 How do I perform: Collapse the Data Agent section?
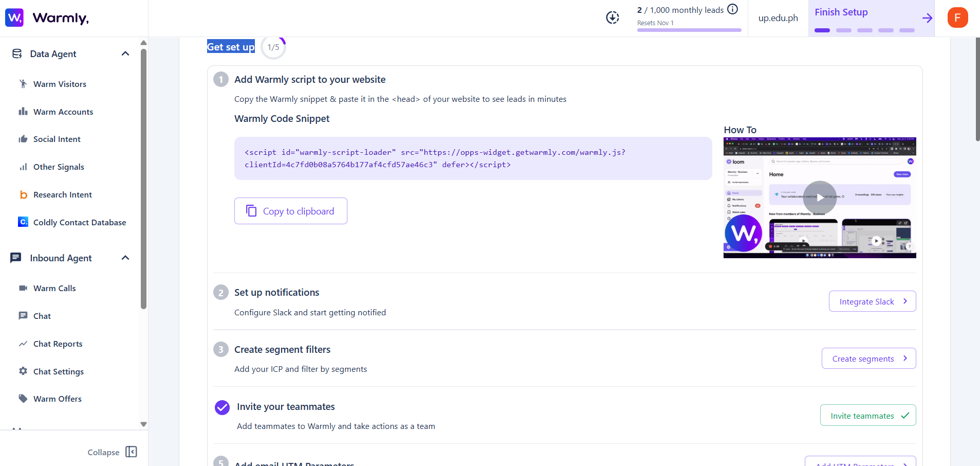click(x=125, y=53)
